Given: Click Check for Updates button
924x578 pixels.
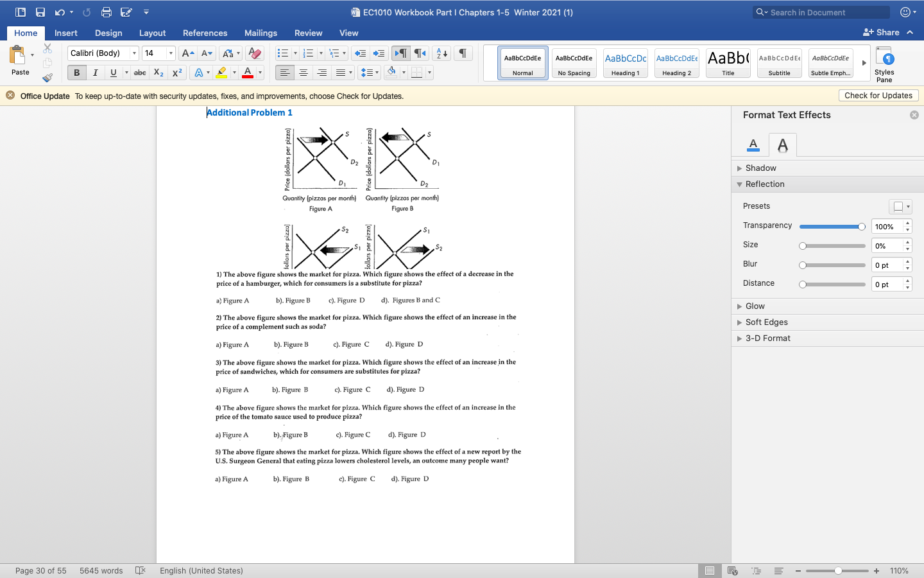Looking at the screenshot, I should coord(878,96).
